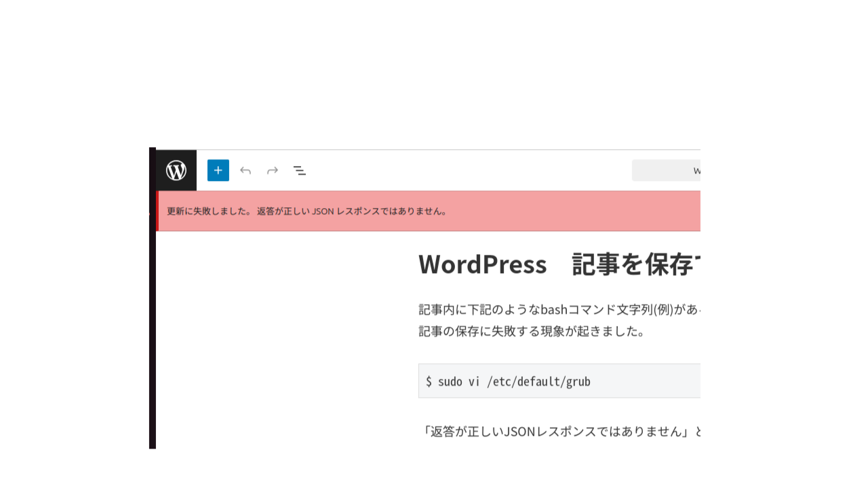This screenshot has width=868, height=488.
Task: Open the document overview list
Action: (x=299, y=170)
